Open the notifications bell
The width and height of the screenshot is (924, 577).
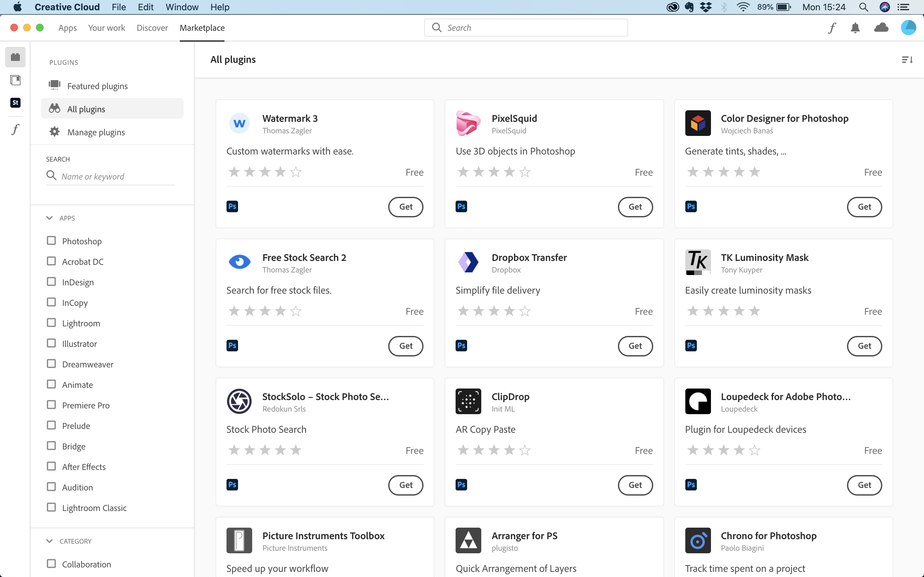[855, 28]
